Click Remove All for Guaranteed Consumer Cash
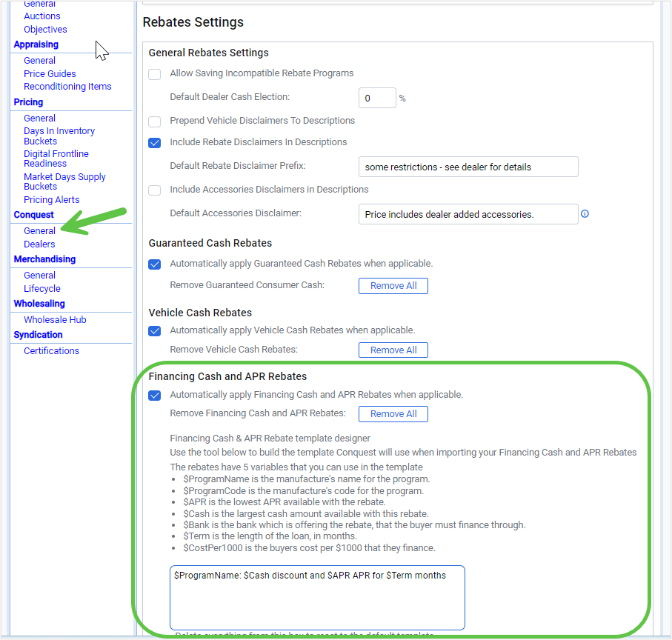The image size is (672, 640). 393,286
